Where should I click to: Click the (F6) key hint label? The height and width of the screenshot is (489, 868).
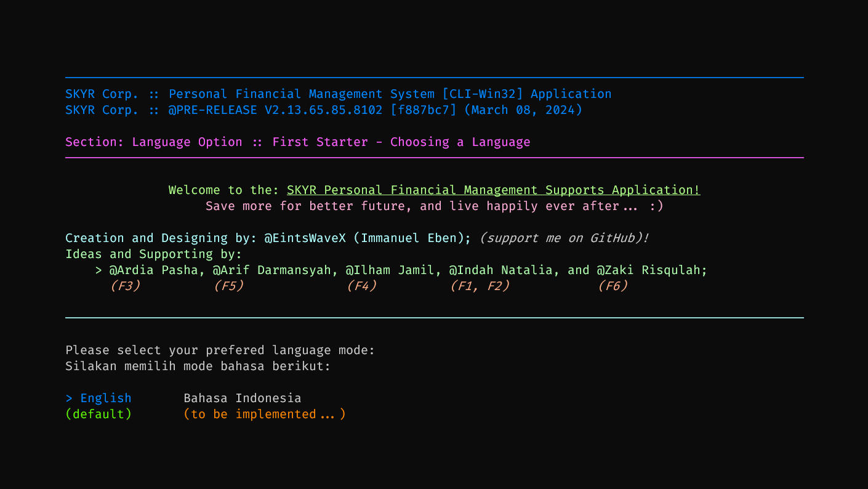pos(613,286)
